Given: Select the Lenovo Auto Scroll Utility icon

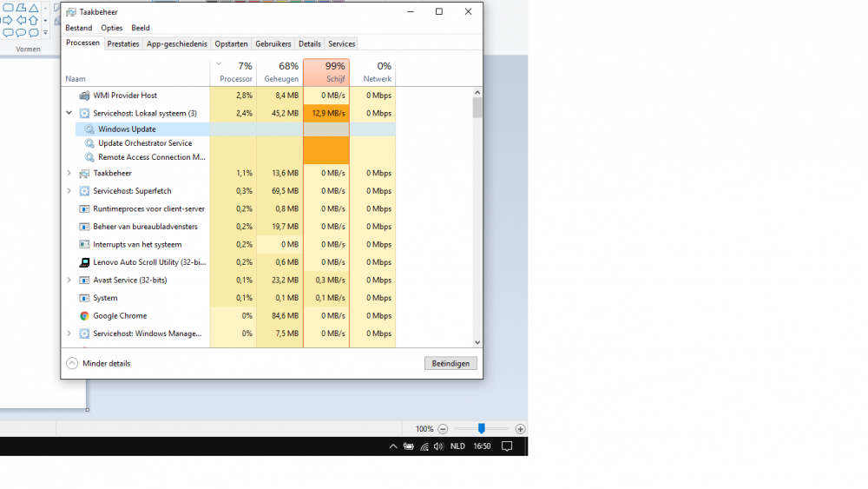Looking at the screenshot, I should pos(84,262).
